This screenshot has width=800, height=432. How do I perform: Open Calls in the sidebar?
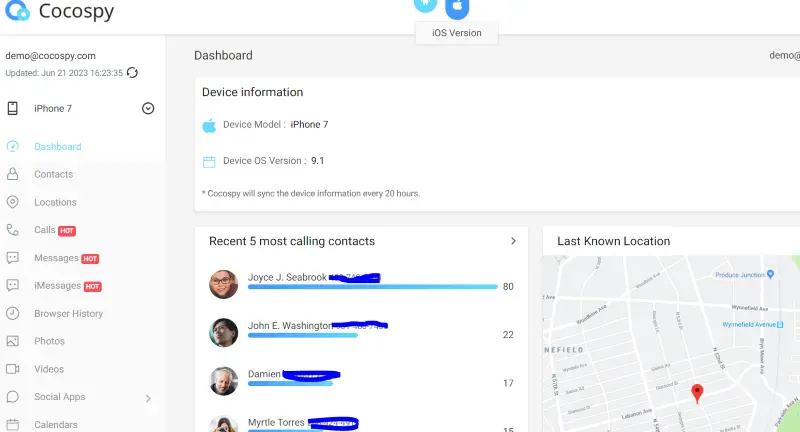point(45,230)
